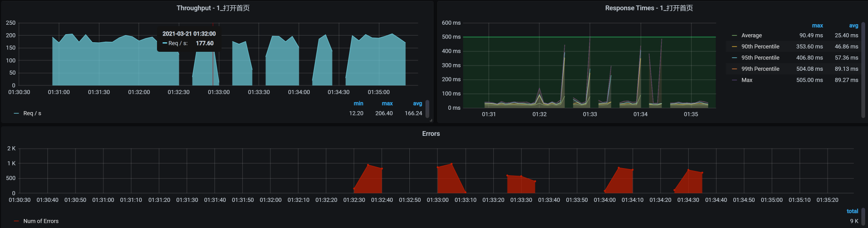This screenshot has width=868, height=228.
Task: Sort Response Times legend by max header
Action: point(817,26)
